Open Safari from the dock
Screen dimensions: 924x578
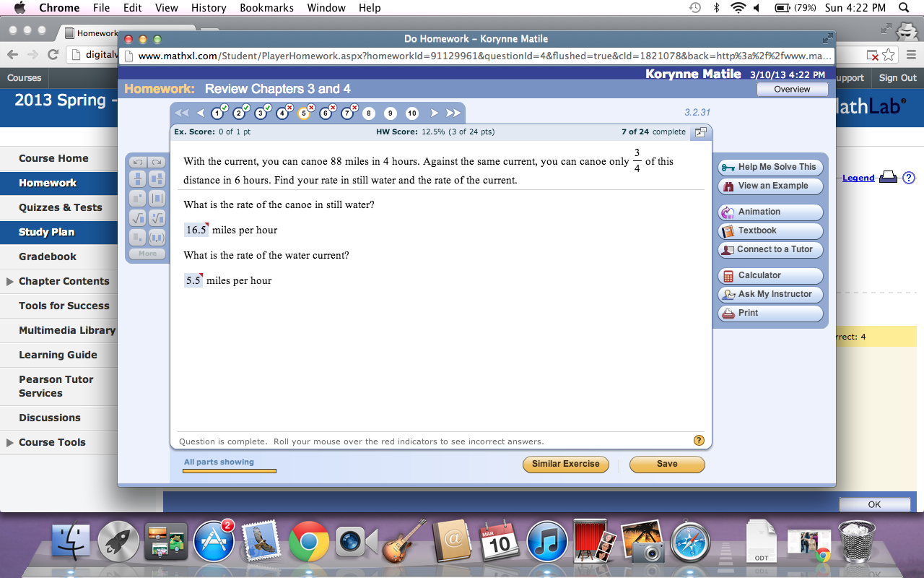(691, 540)
